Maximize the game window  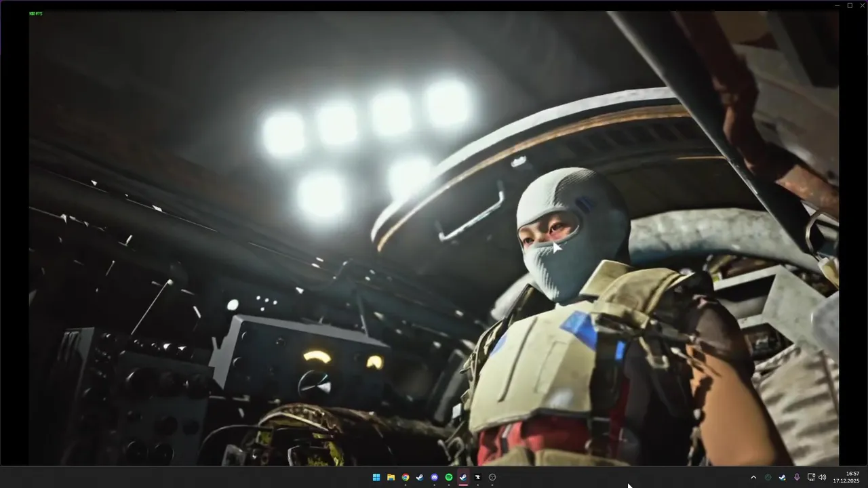point(850,5)
